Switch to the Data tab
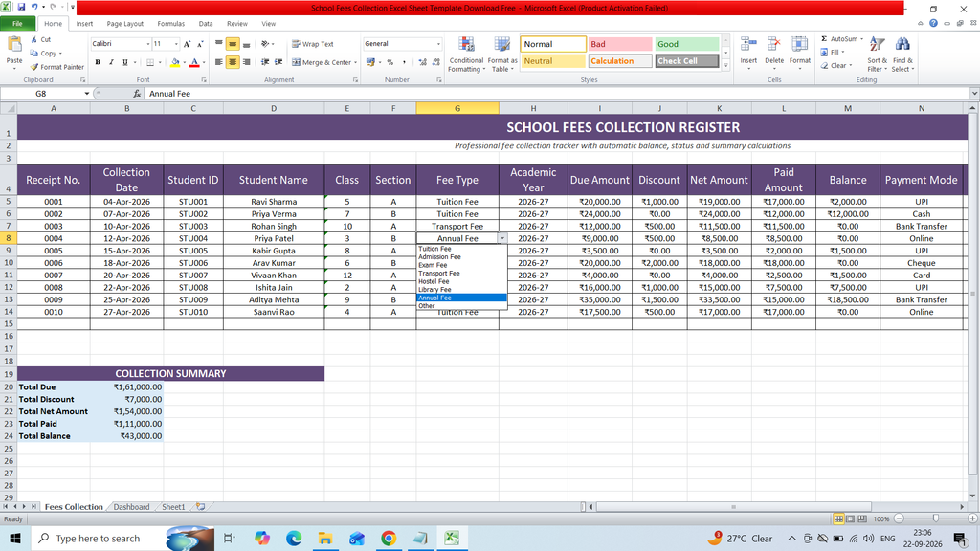This screenshot has width=980, height=551. pyautogui.click(x=206, y=24)
